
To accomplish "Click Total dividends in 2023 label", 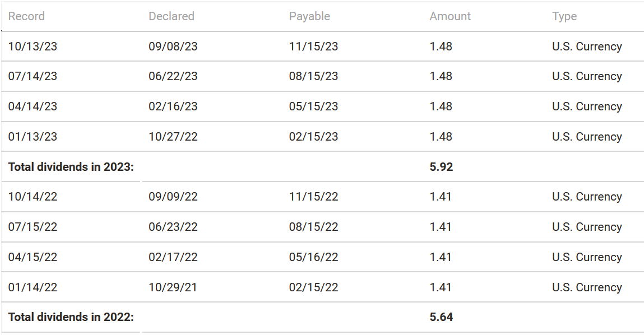I will tap(71, 167).
